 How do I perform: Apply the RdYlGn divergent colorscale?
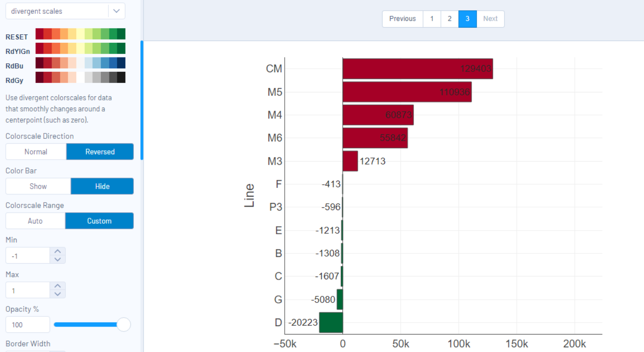(x=80, y=48)
